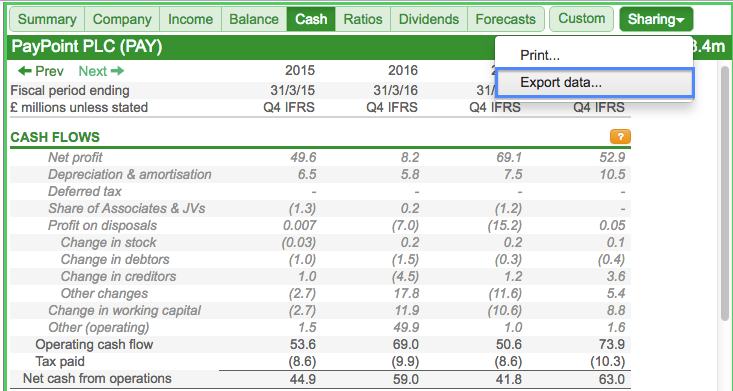Viewport: 733px width, 391px height.
Task: Open the Sharing dropdown menu
Action: click(656, 19)
